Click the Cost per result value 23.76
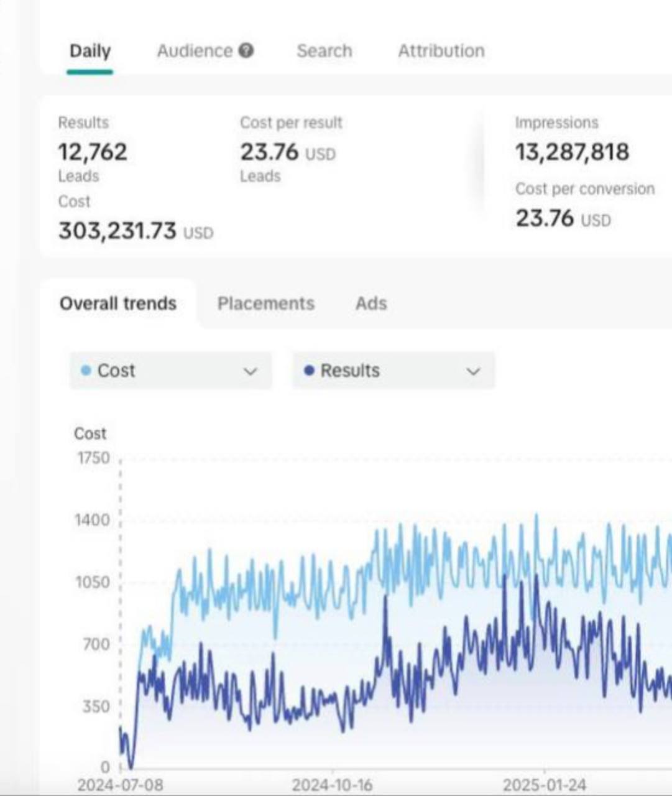Viewport: 672px width, 796px height. click(269, 152)
